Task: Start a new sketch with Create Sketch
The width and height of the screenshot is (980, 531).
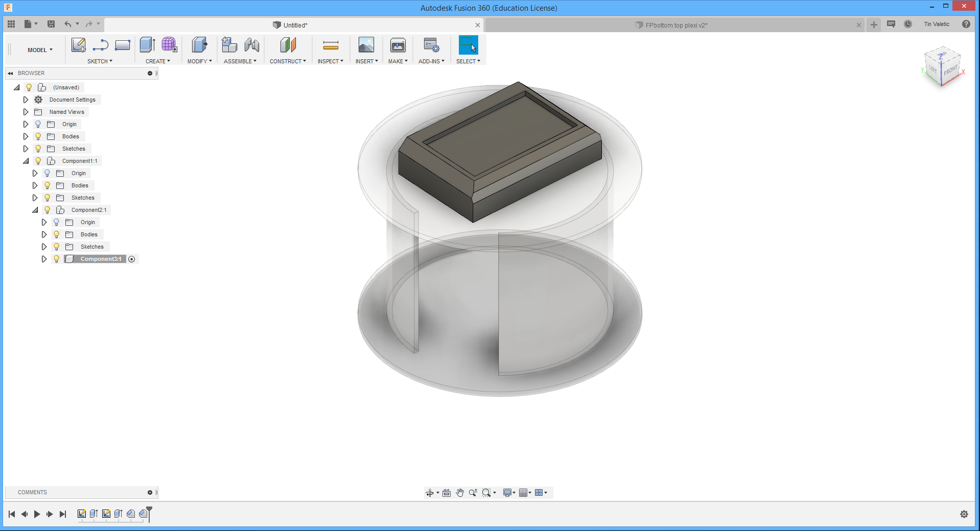Action: (x=78, y=45)
